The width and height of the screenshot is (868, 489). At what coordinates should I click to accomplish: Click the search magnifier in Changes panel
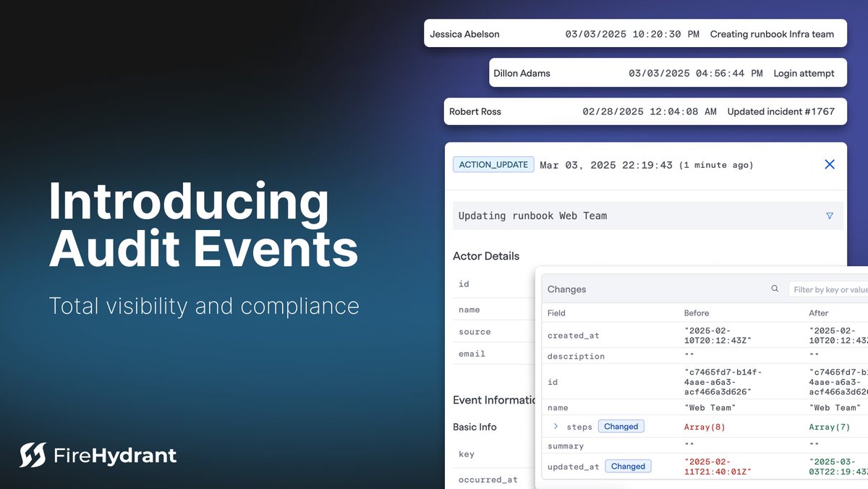pyautogui.click(x=775, y=289)
